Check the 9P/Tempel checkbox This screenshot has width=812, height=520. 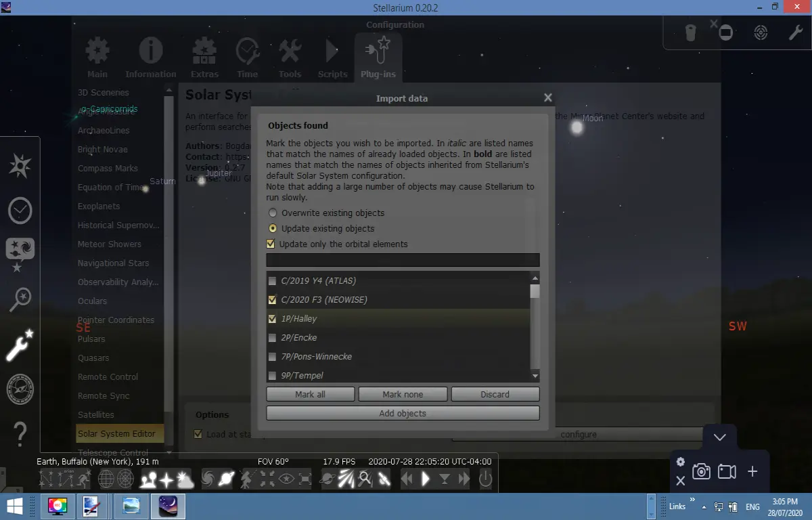pos(272,375)
